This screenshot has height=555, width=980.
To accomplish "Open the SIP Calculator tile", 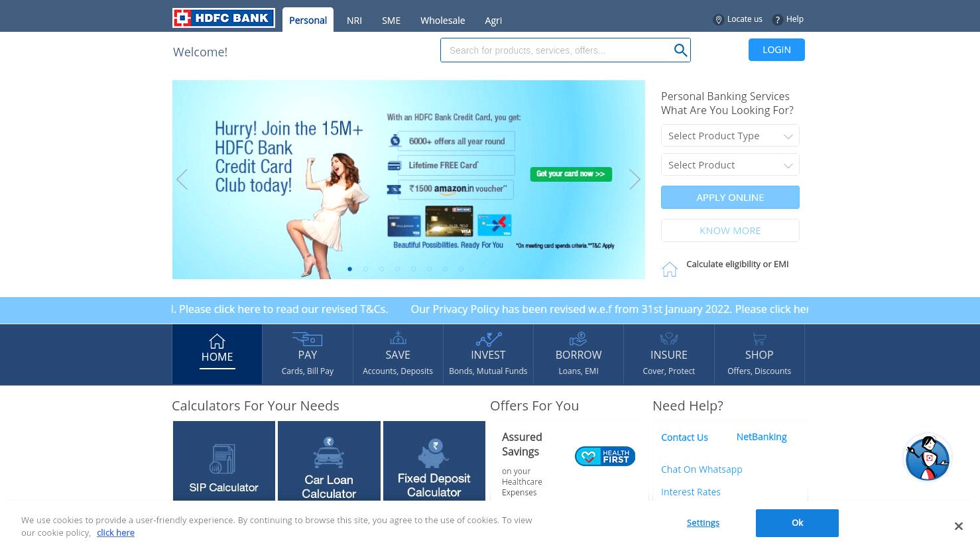I will click(x=224, y=461).
